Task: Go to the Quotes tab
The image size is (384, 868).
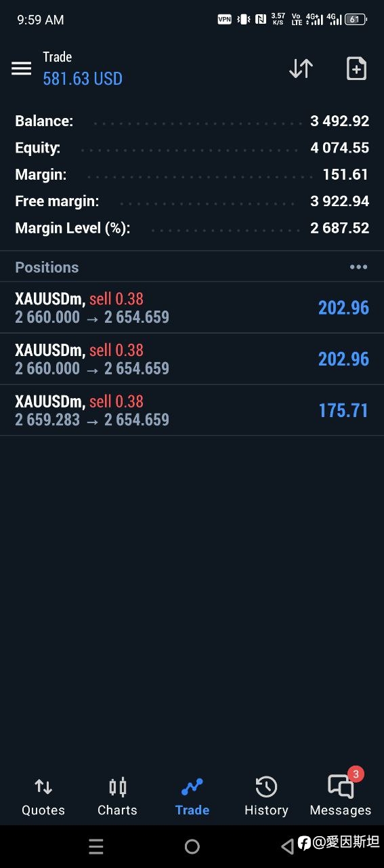Action: [x=43, y=797]
